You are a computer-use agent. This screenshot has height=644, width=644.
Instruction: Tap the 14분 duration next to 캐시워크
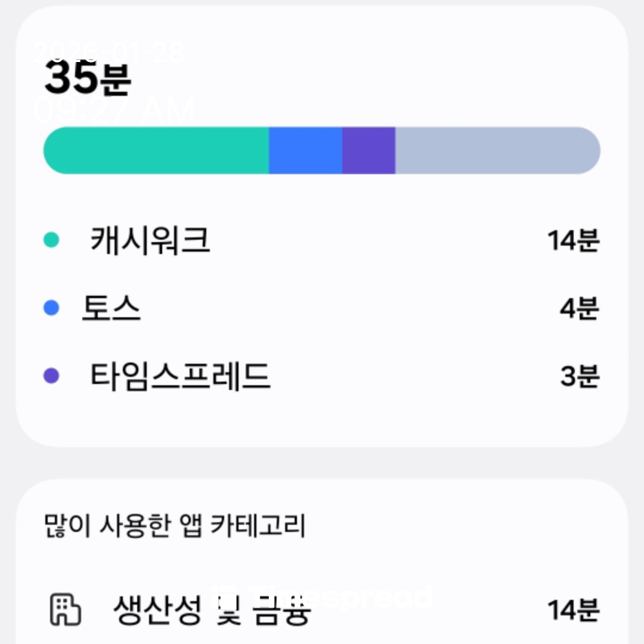[573, 241]
